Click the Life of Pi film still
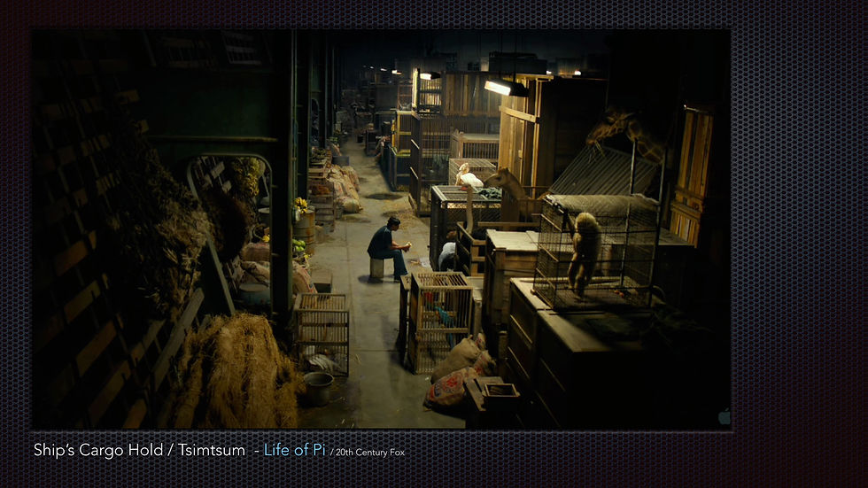Image resolution: width=868 pixels, height=488 pixels. pos(382,229)
